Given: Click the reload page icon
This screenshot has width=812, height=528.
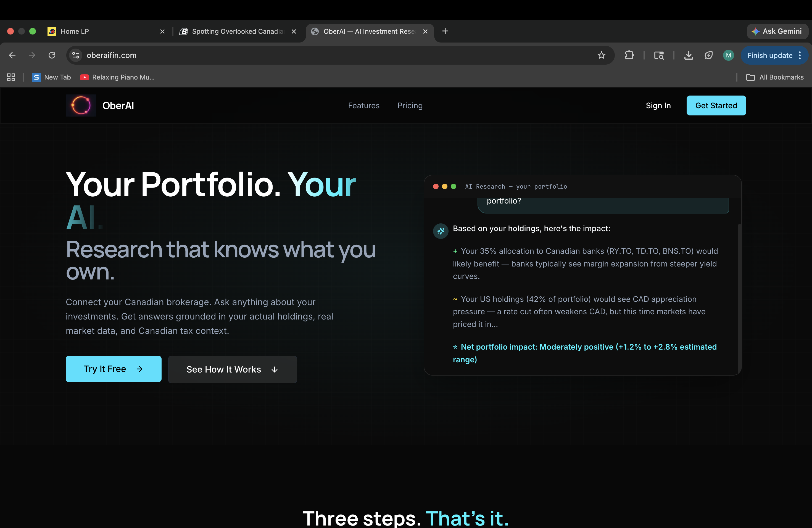Looking at the screenshot, I should pos(52,55).
